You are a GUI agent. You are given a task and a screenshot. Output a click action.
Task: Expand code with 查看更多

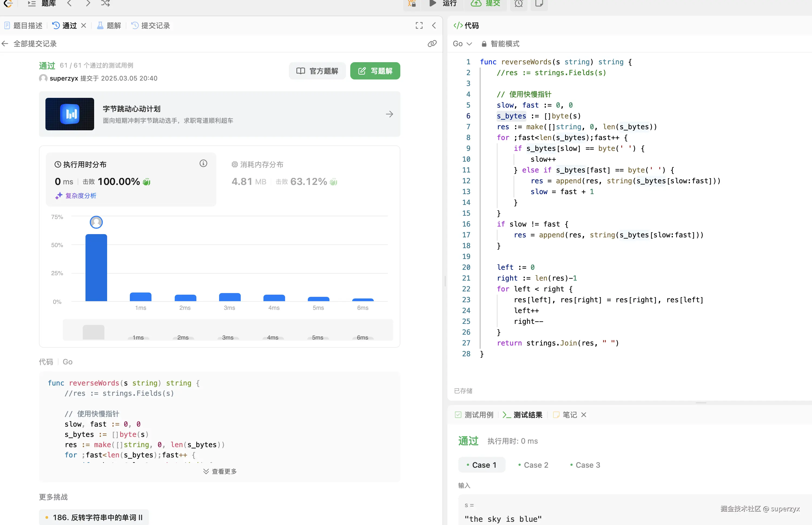point(220,471)
